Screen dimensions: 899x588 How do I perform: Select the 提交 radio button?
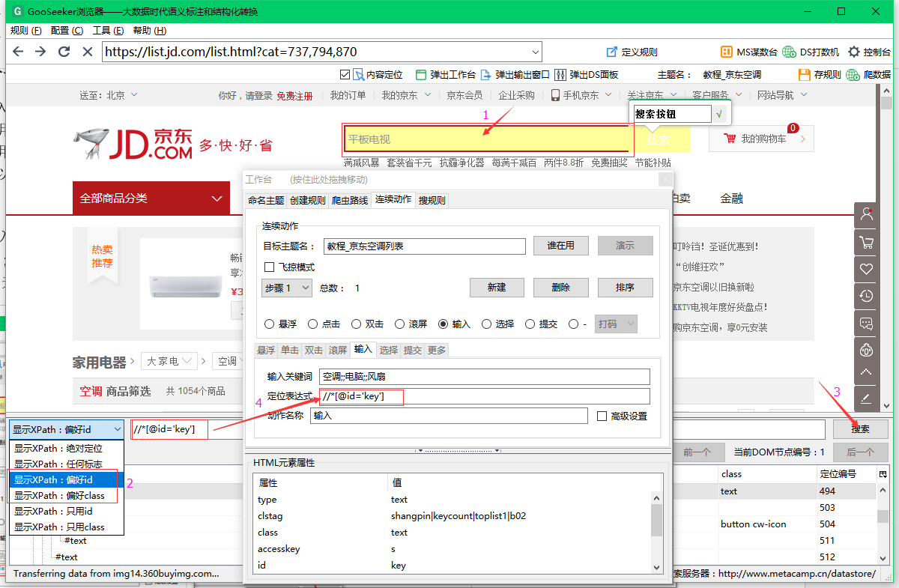click(530, 324)
